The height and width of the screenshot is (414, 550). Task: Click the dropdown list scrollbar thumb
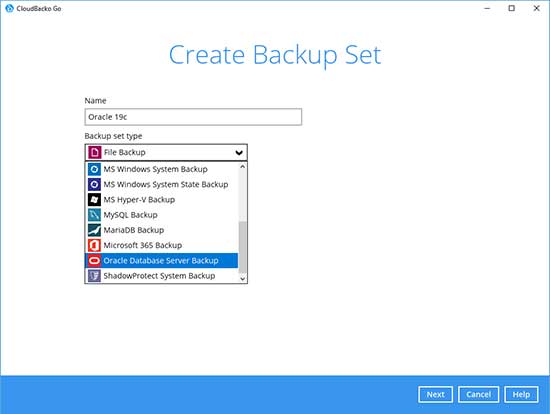242,247
